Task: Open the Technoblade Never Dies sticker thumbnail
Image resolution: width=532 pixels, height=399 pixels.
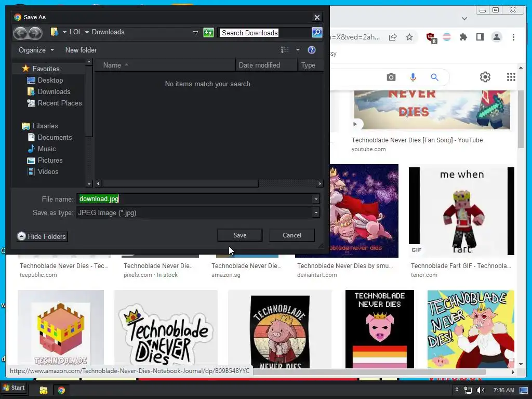Action: pos(166,329)
